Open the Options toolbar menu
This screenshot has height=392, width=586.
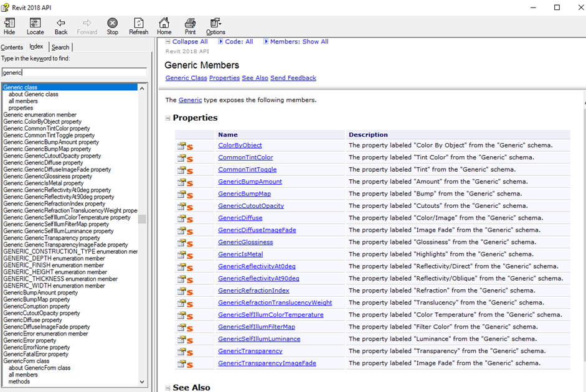coord(215,26)
